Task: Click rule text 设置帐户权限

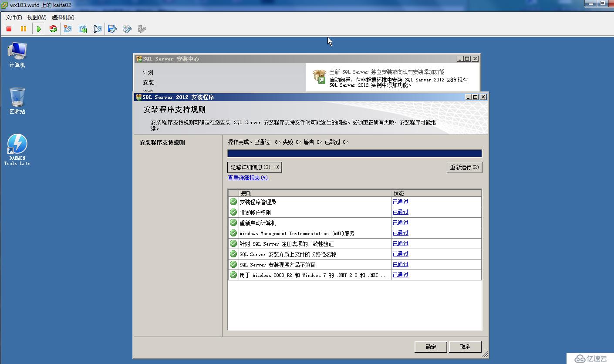Action: coord(255,212)
